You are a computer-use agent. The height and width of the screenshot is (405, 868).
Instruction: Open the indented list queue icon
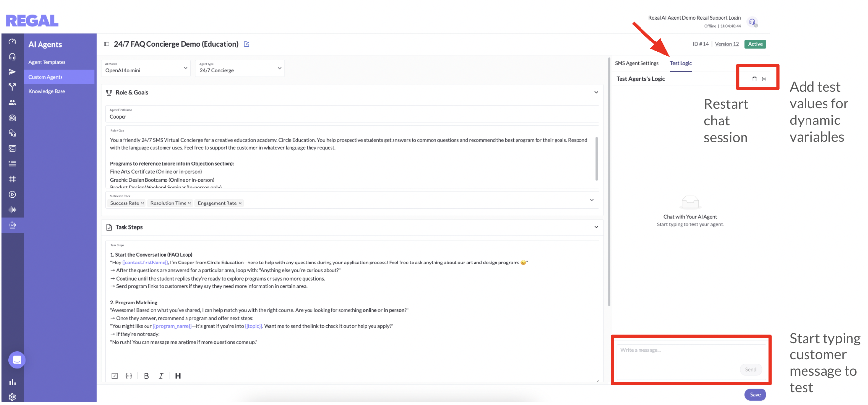coord(12,163)
